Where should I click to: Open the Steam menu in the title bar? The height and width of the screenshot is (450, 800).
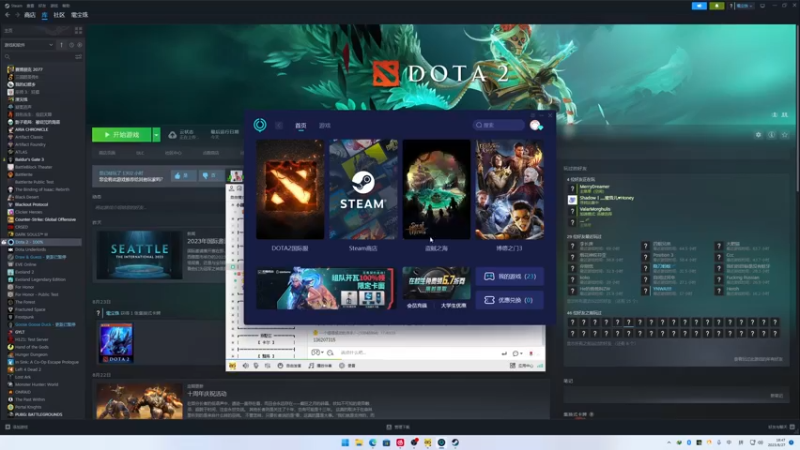[x=16, y=6]
